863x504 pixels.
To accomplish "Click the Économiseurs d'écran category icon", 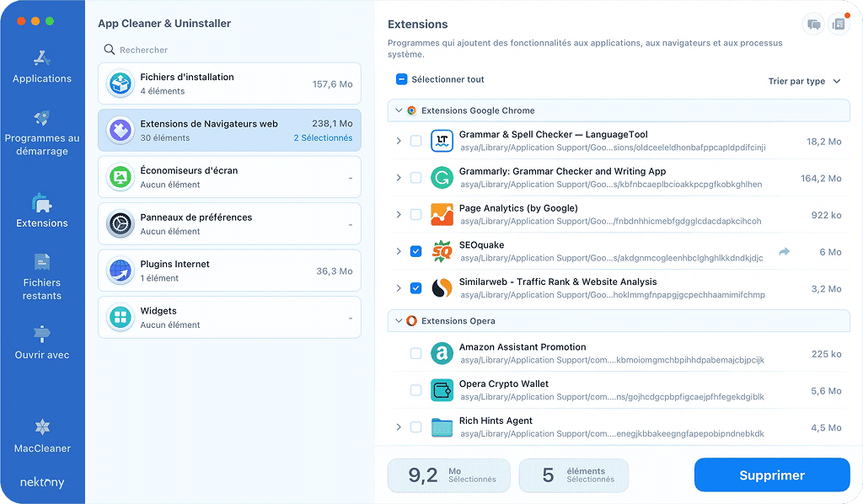I will coord(120,177).
